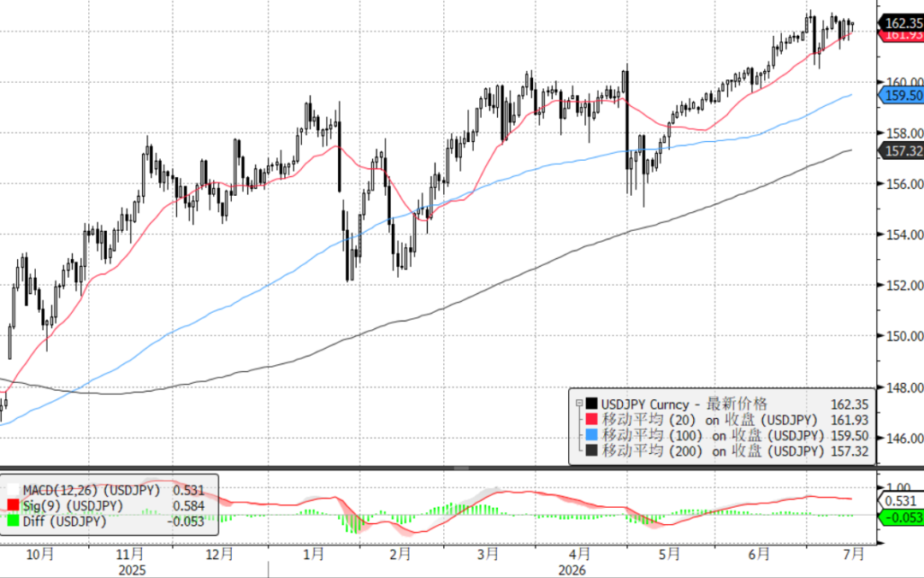Select the USDJPY Curncy - 最新价格 legend entry

pyautogui.click(x=684, y=404)
